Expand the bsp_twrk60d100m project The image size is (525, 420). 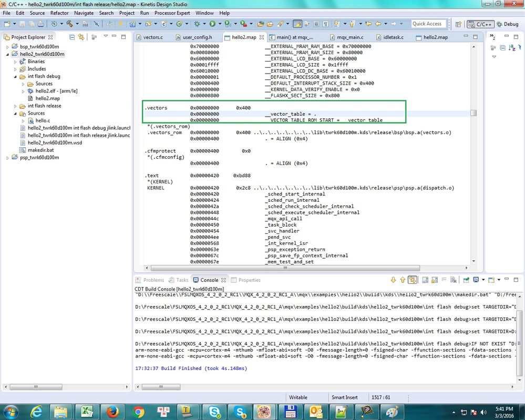click(x=8, y=47)
